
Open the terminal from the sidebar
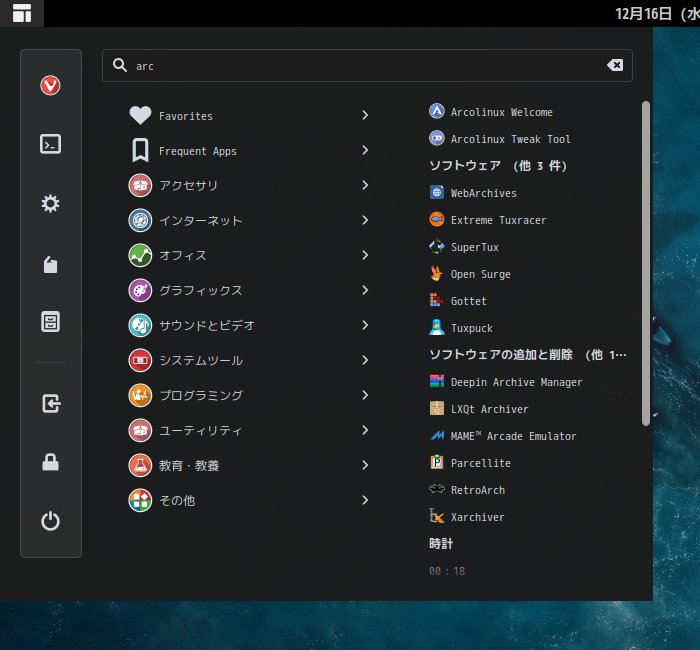(50, 144)
